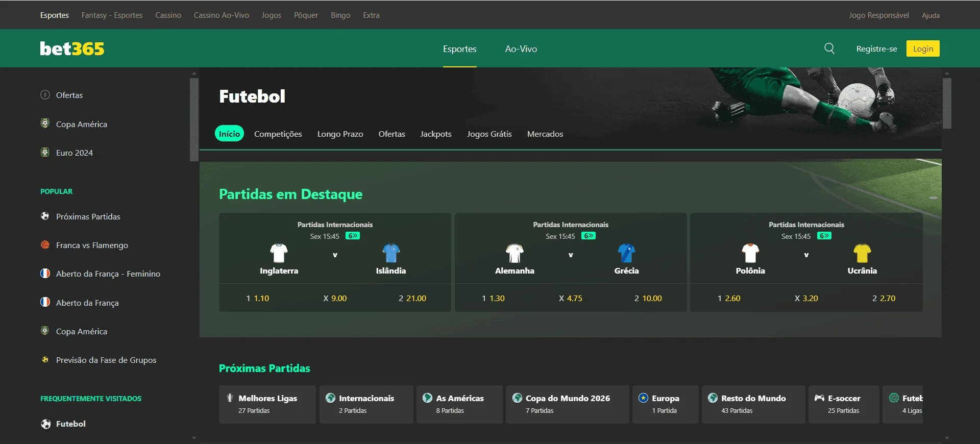Screen dimensions: 980x444
Task: Click the bet builder badge for Inglaterra match
Action: (x=353, y=236)
